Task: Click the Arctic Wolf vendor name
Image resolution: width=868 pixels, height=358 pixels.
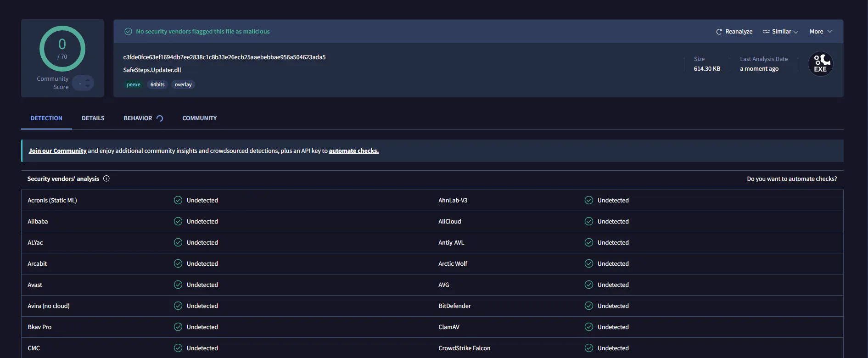Action: point(453,264)
